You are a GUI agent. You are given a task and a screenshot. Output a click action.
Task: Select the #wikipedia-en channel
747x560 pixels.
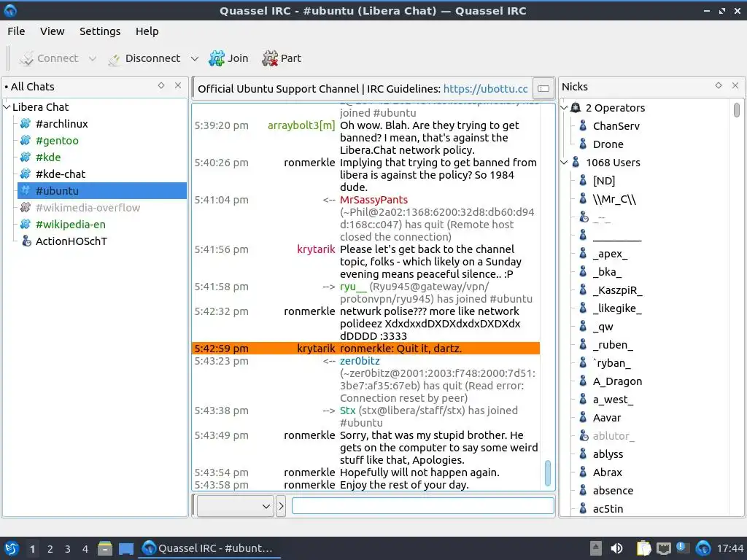point(71,225)
